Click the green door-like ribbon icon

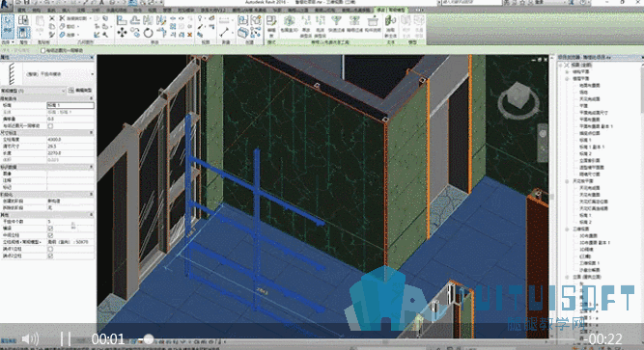coord(390,20)
